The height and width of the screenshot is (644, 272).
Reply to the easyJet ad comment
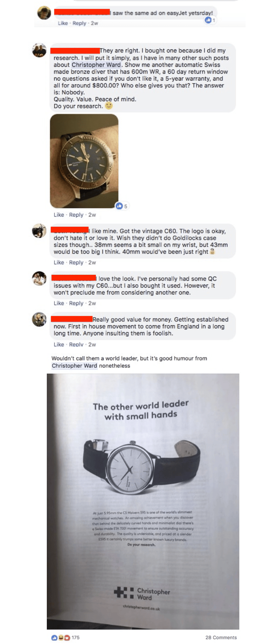pyautogui.click(x=79, y=23)
